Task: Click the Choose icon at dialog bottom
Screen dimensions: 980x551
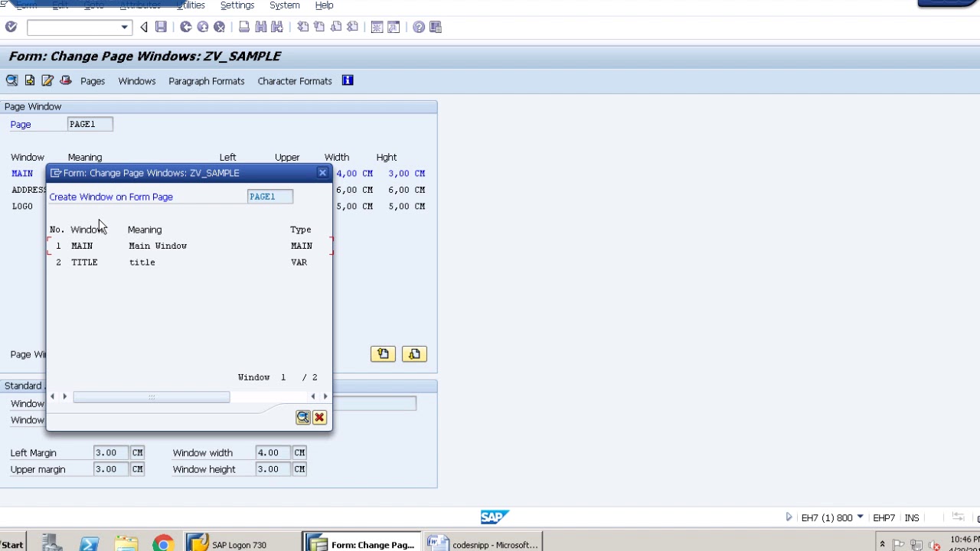Action: point(302,417)
